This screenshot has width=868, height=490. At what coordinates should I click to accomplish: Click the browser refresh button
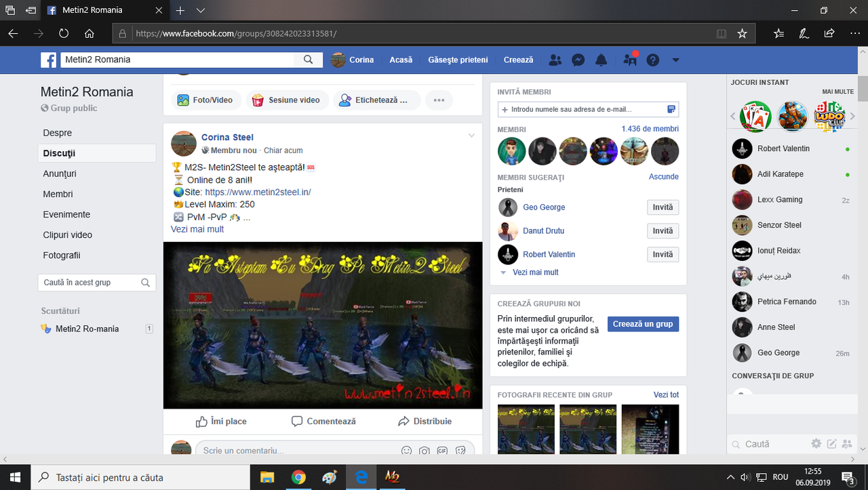click(64, 33)
